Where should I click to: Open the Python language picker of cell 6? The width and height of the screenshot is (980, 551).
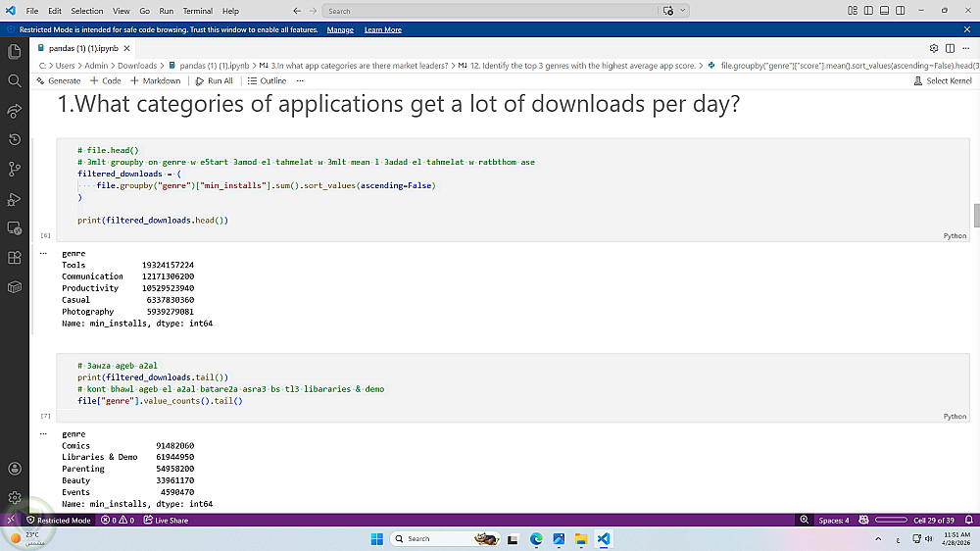(x=955, y=236)
